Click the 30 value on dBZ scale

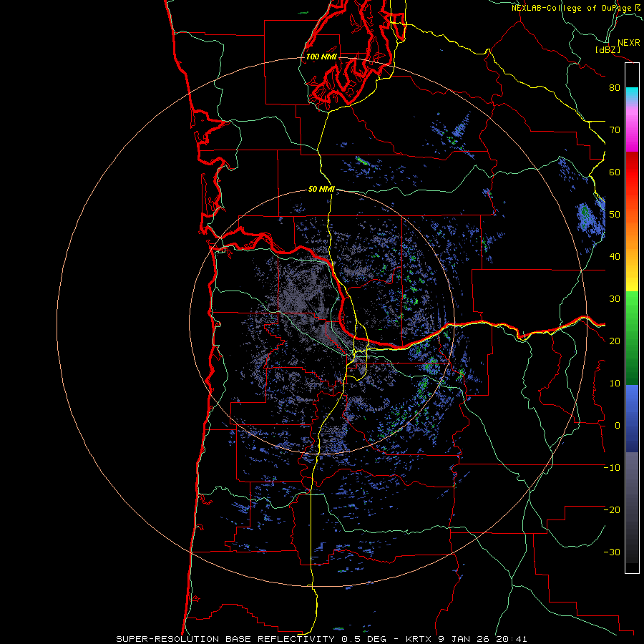[615, 299]
